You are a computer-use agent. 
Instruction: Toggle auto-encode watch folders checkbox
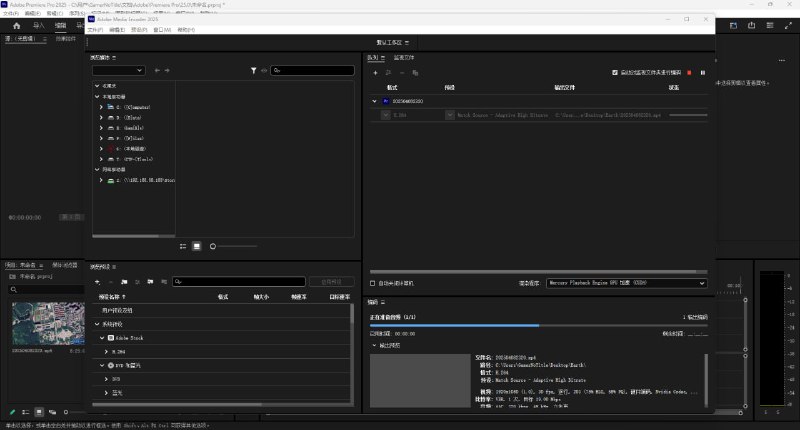pos(615,73)
